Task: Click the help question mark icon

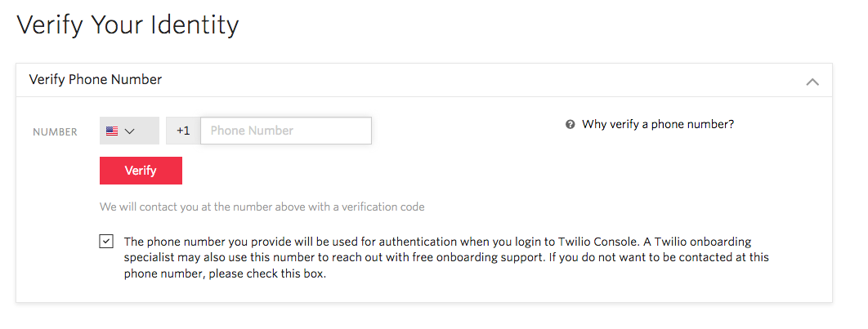Action: point(570,125)
